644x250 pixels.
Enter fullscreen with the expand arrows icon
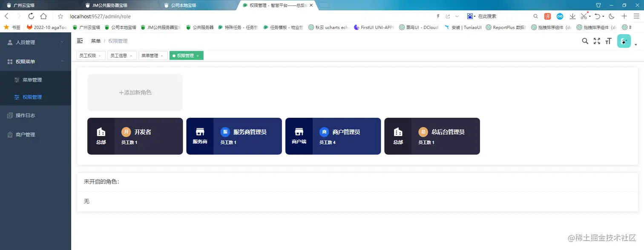coord(597,41)
